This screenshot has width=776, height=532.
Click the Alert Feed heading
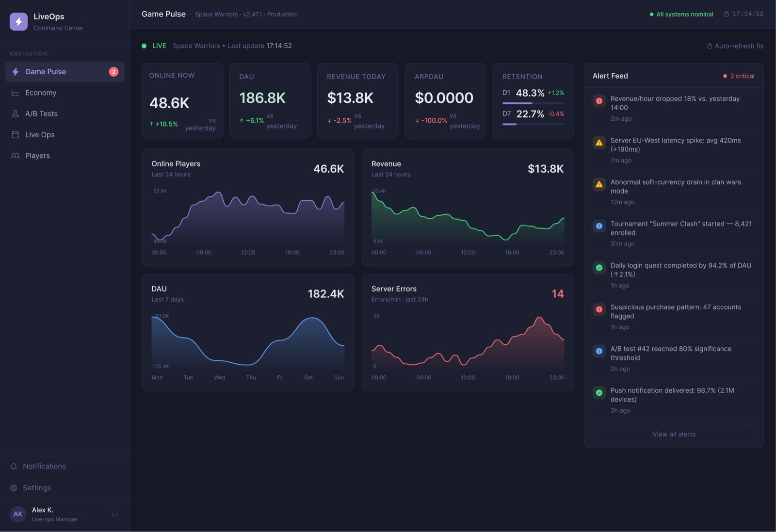pos(610,76)
